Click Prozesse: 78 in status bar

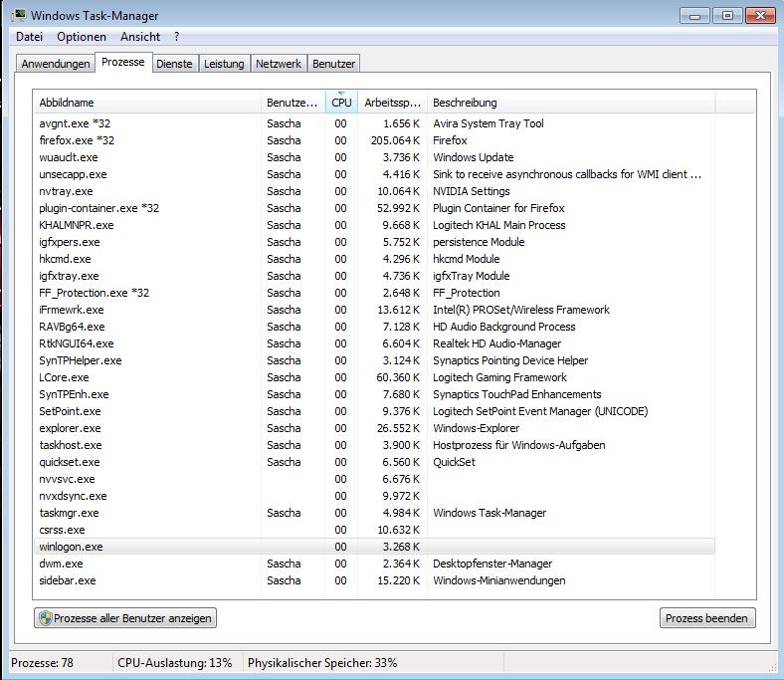[42, 663]
